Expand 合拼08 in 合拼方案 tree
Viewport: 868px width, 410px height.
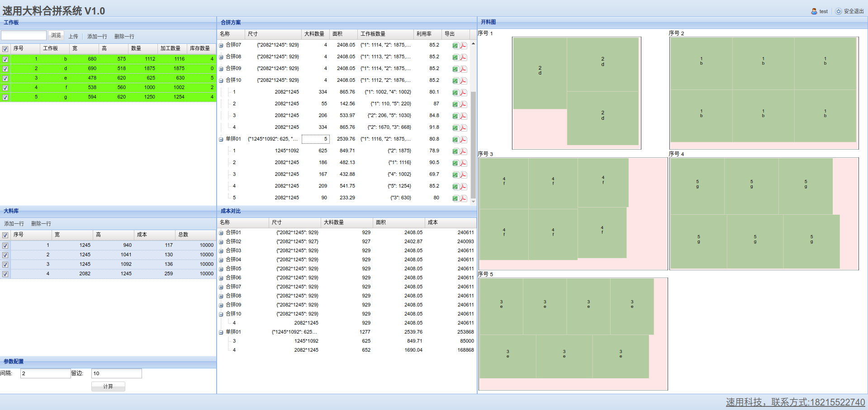click(221, 57)
